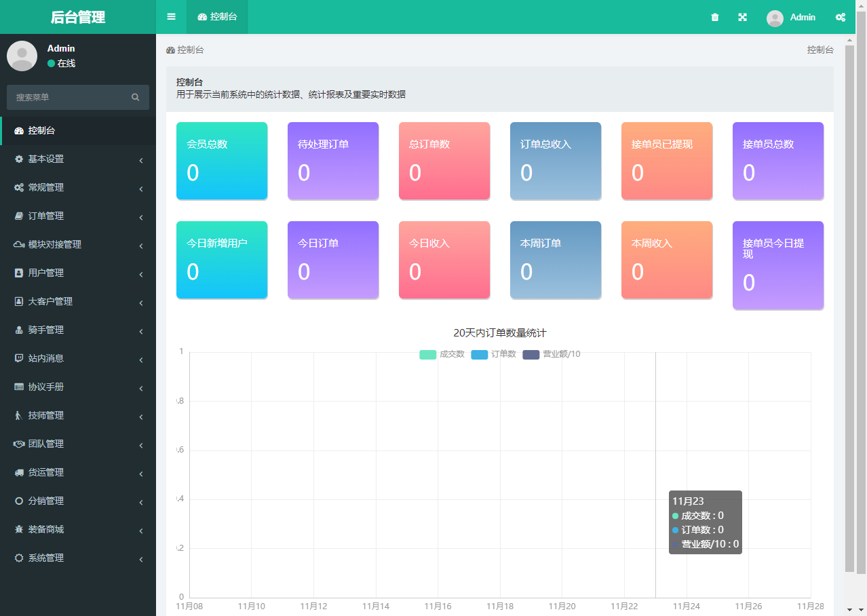Toggle 营业额/10 series in chart legend
The height and width of the screenshot is (616, 867).
click(551, 354)
